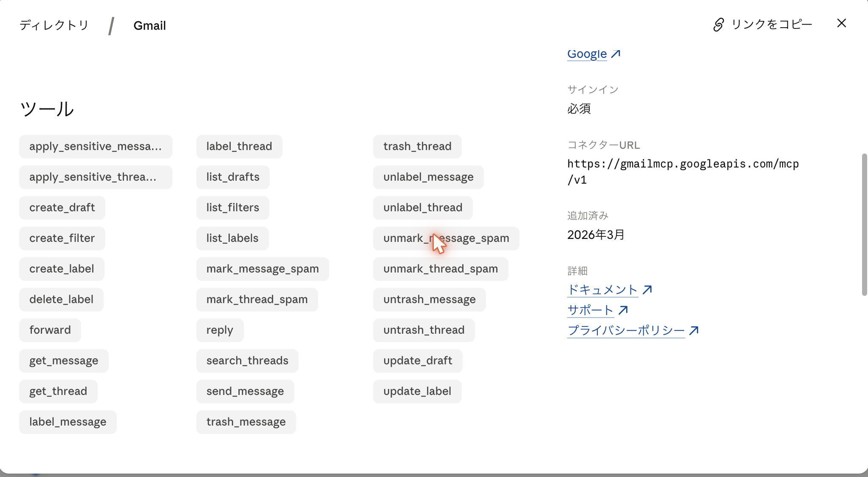
Task: Click the external arrow icon beside プライバシーポリシー
Action: coord(694,331)
